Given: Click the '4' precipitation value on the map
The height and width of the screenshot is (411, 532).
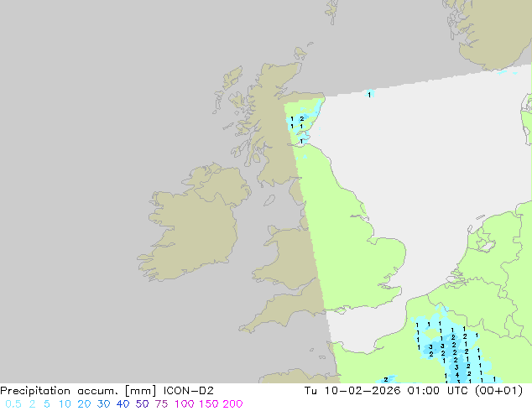Looking at the screenshot, I should point(457,375).
